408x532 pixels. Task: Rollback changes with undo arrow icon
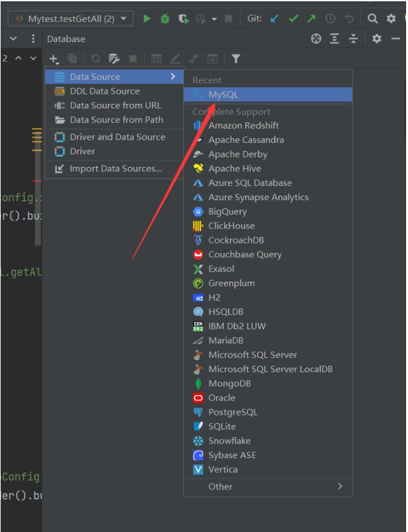click(349, 18)
